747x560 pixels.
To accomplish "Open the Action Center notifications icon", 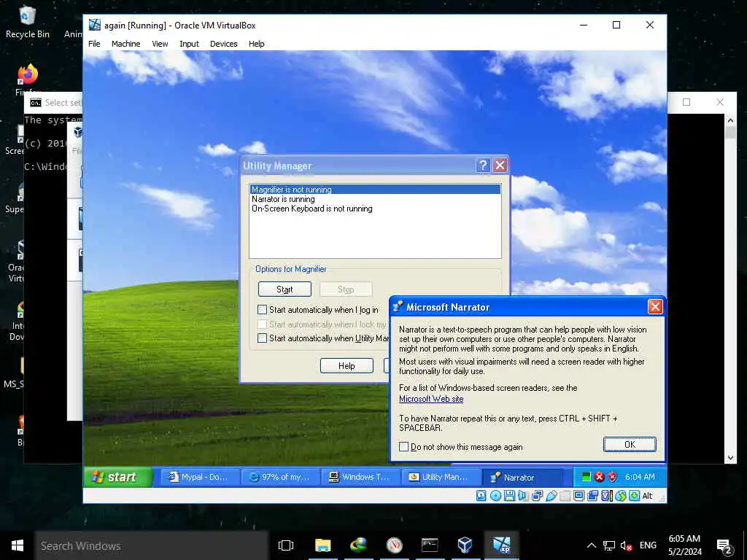I will point(724,546).
